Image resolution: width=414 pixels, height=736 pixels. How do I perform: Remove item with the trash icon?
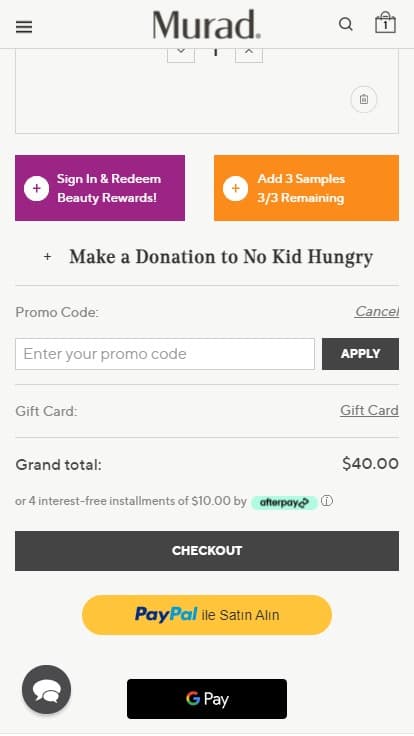pos(364,100)
